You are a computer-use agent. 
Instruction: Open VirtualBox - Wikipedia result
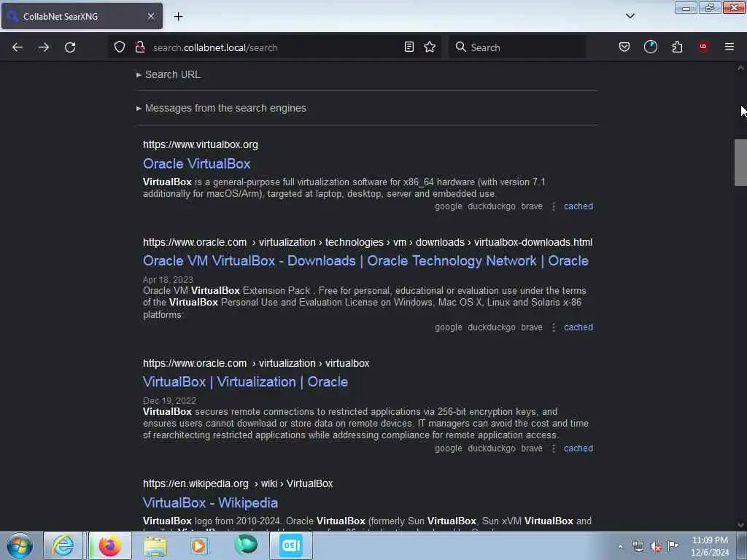point(210,503)
